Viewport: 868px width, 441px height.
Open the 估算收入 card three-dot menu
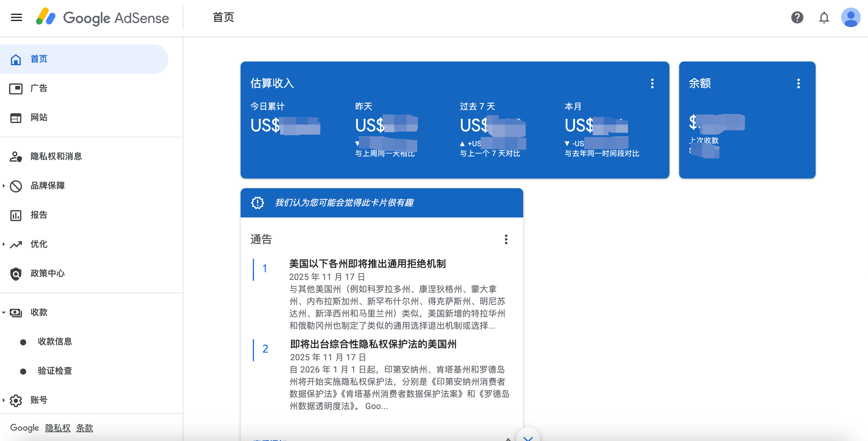[652, 83]
